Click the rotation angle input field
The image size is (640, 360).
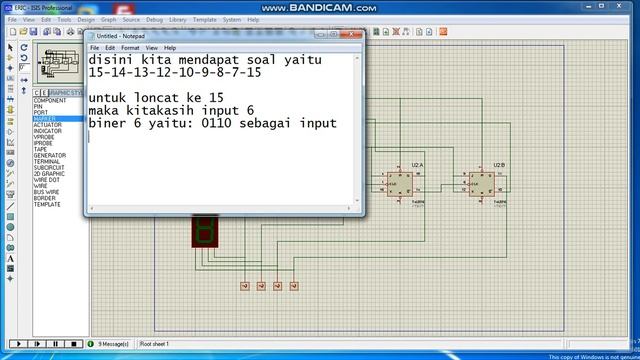pos(24,68)
